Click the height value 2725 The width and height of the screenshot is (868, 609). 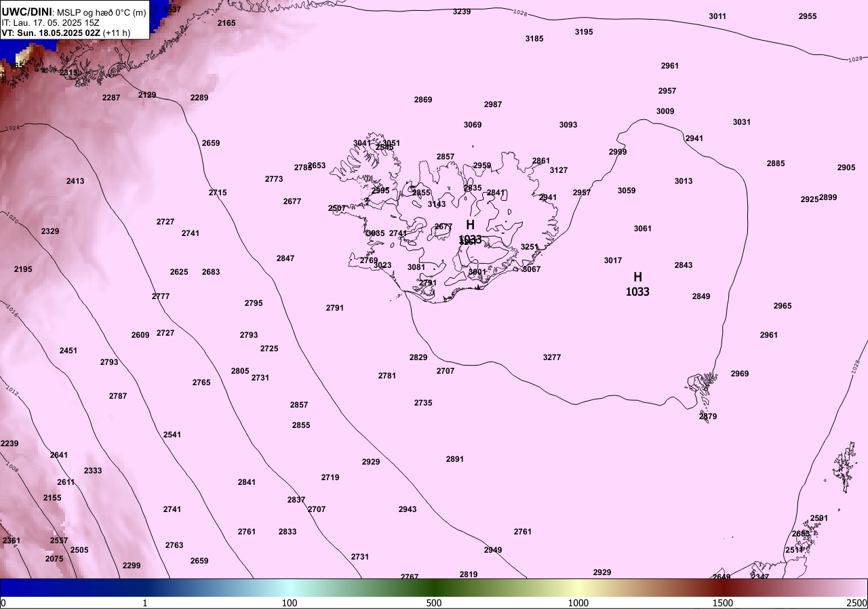click(x=269, y=349)
